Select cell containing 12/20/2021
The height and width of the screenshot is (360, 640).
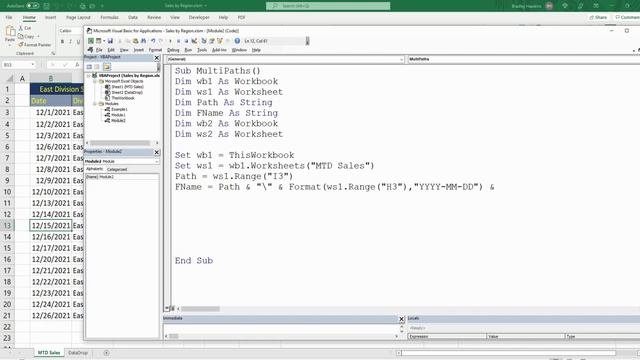click(x=51, y=259)
